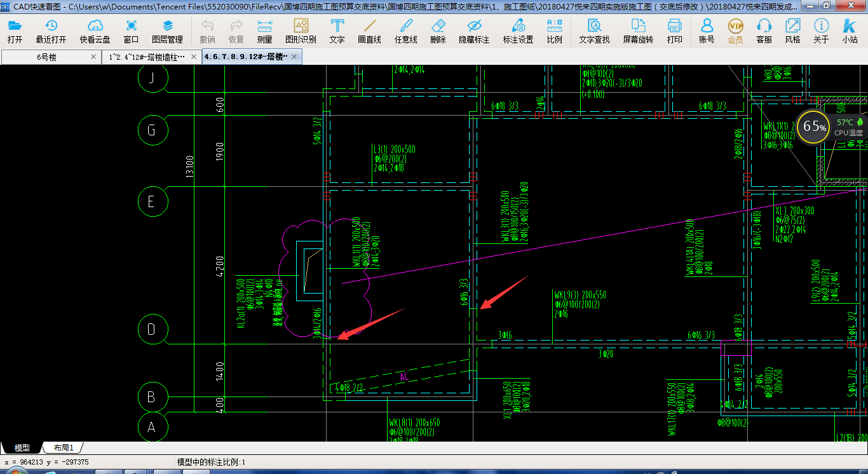
Task: Click the 比例 scale tool
Action: coord(554,31)
